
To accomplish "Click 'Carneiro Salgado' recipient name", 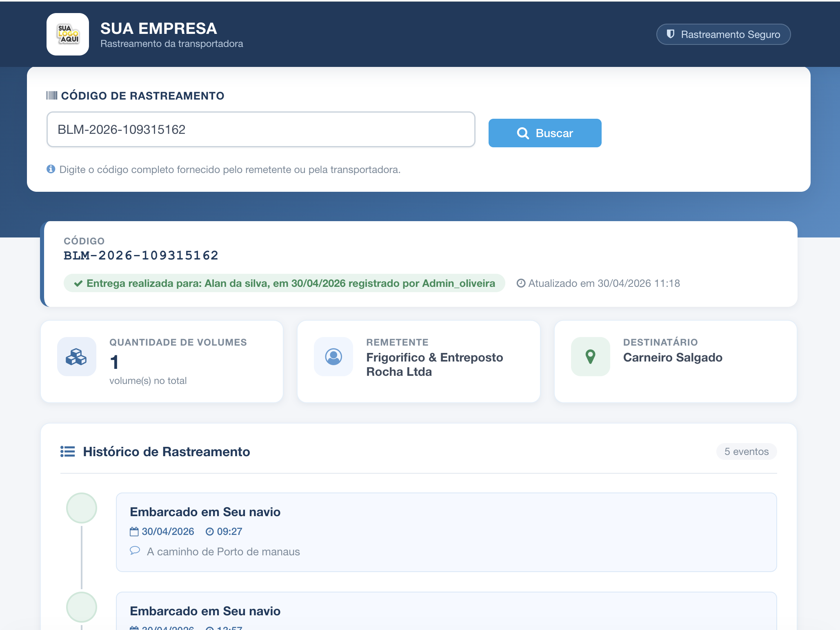I will (x=673, y=357).
